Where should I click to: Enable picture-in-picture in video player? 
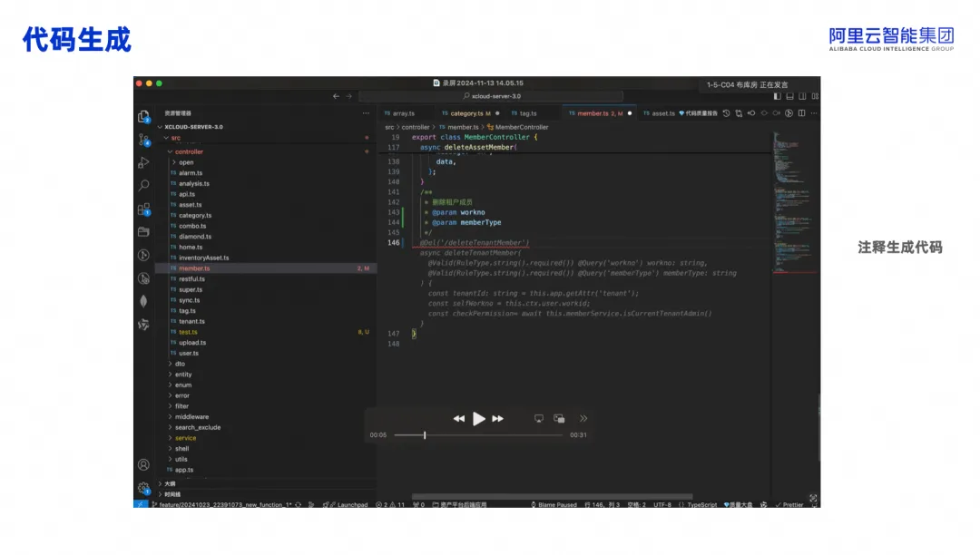(x=559, y=419)
